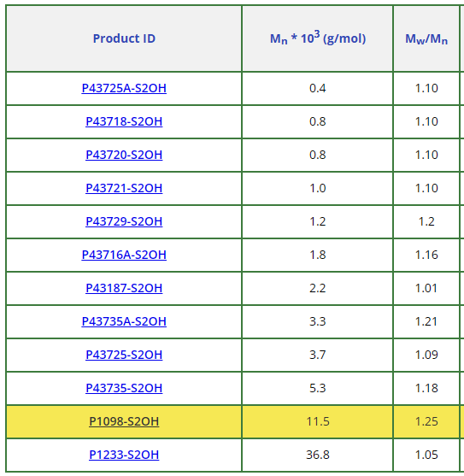Open the P43725-S2OH product link

pyautogui.click(x=124, y=356)
